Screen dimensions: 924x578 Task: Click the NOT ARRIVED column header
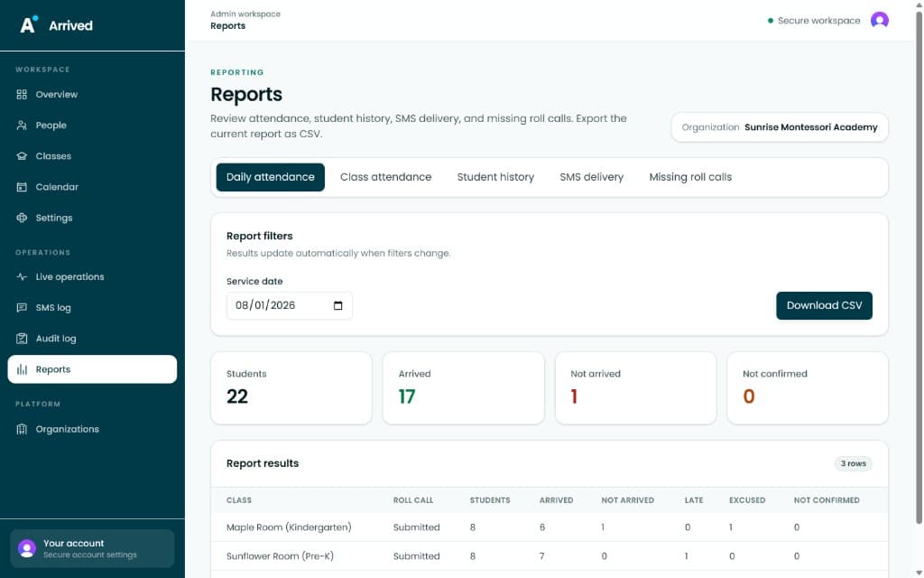[628, 500]
